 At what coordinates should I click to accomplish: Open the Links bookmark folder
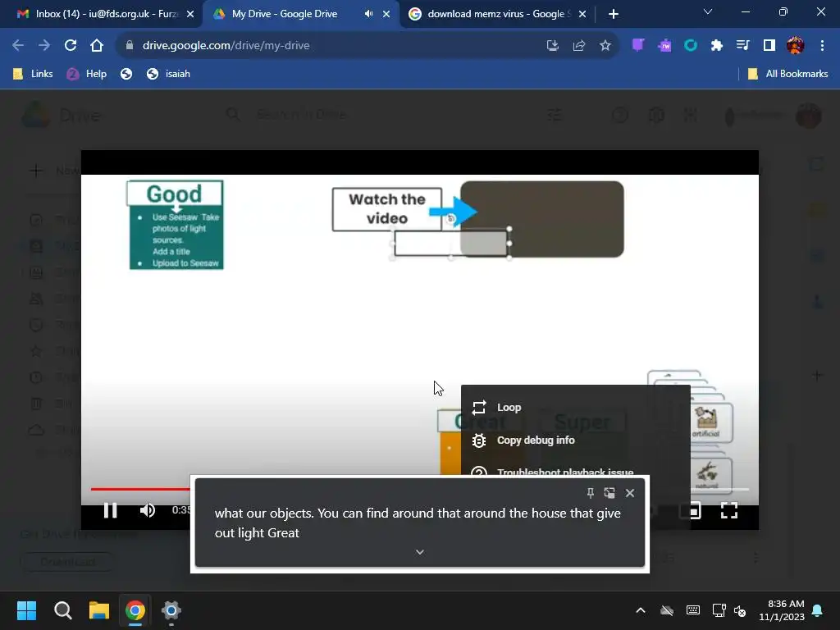[x=33, y=74]
